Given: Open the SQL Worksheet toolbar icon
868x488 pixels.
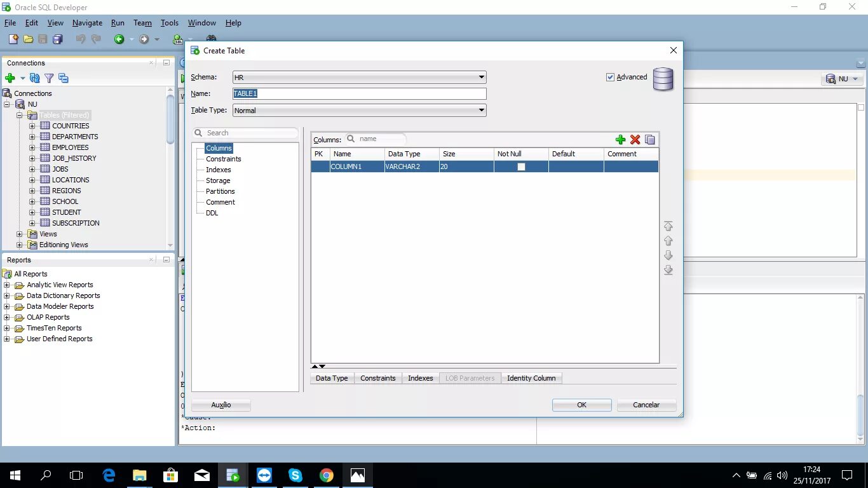Looking at the screenshot, I should pyautogui.click(x=178, y=39).
